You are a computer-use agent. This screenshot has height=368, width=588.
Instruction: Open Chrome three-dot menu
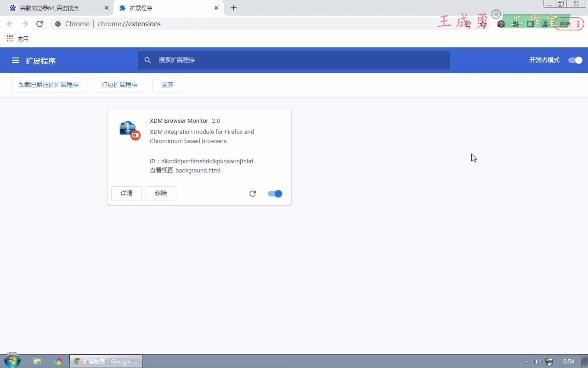click(x=578, y=24)
